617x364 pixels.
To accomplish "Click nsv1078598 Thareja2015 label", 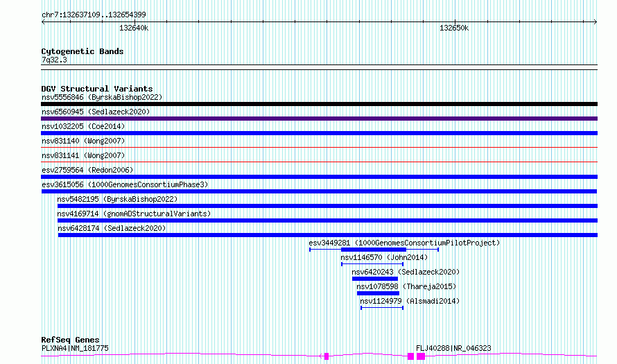I will [406, 286].
